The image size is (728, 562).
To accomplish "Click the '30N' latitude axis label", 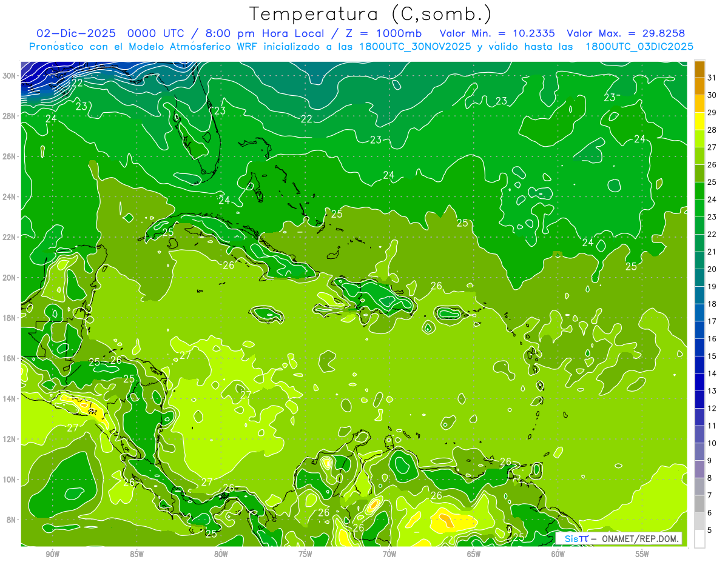I will click(x=10, y=76).
